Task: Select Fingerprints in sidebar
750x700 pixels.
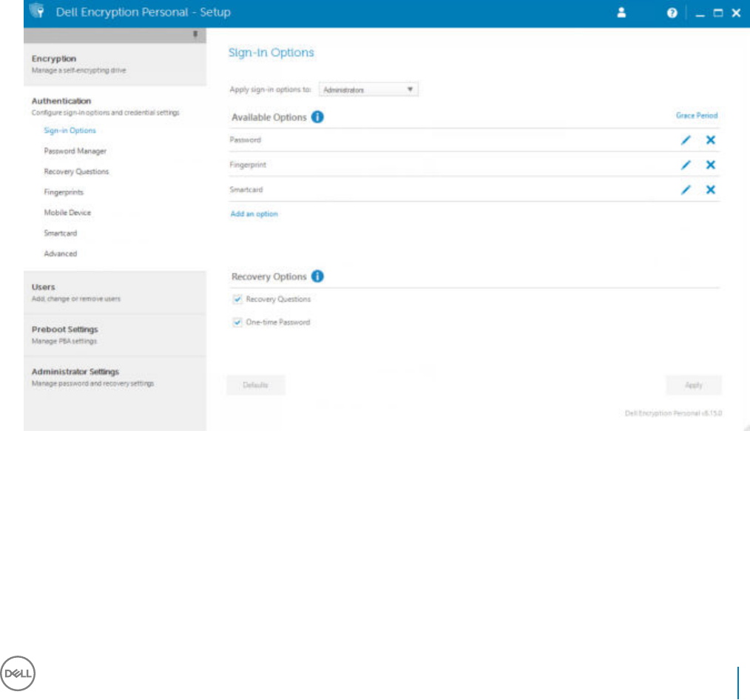Action: (x=64, y=192)
